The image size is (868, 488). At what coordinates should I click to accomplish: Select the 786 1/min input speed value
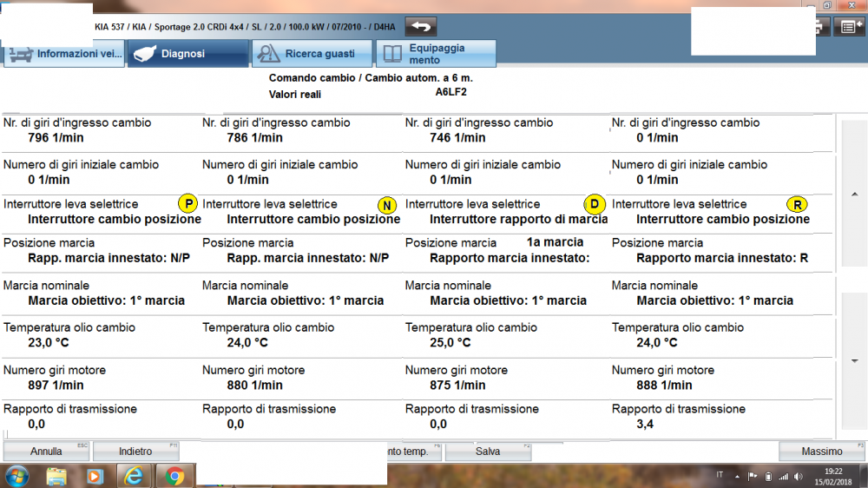254,138
